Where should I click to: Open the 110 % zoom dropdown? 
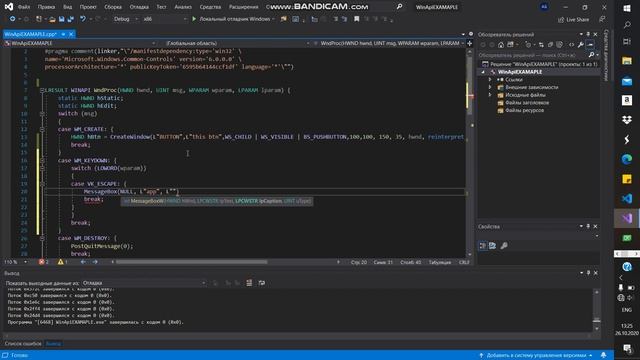click(x=16, y=262)
